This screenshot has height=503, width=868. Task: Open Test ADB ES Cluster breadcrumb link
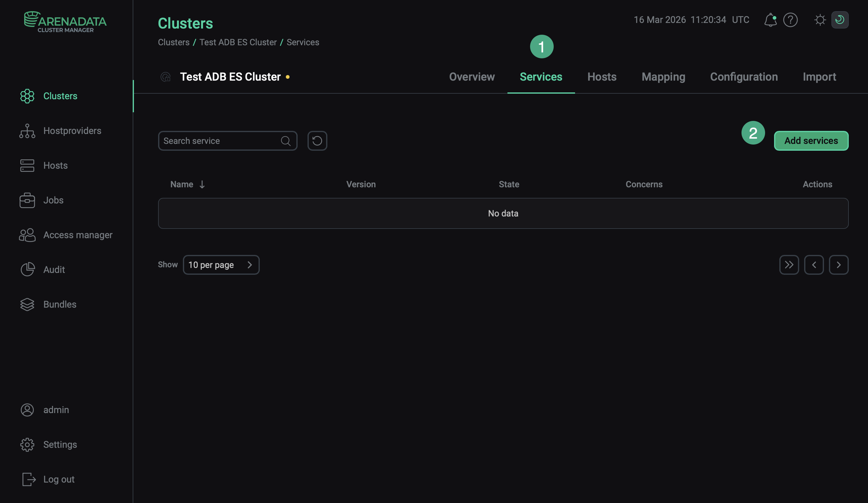click(x=238, y=42)
